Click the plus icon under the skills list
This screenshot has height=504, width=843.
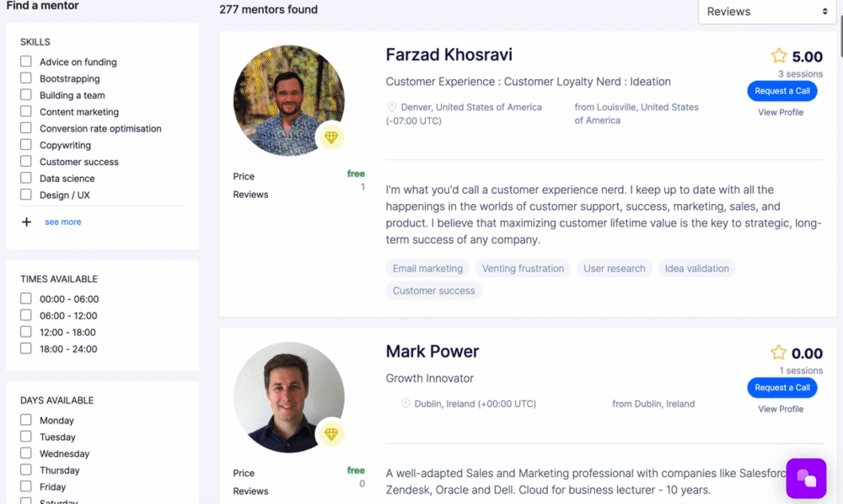26,222
